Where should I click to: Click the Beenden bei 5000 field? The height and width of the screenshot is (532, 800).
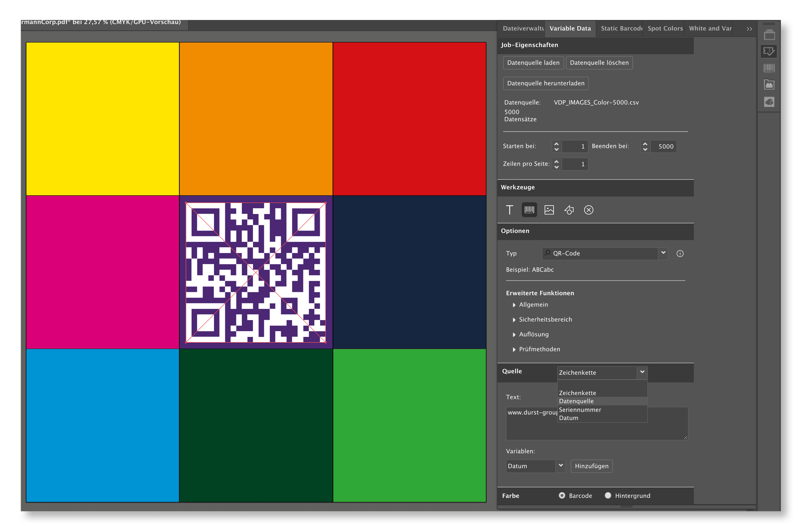tap(663, 147)
